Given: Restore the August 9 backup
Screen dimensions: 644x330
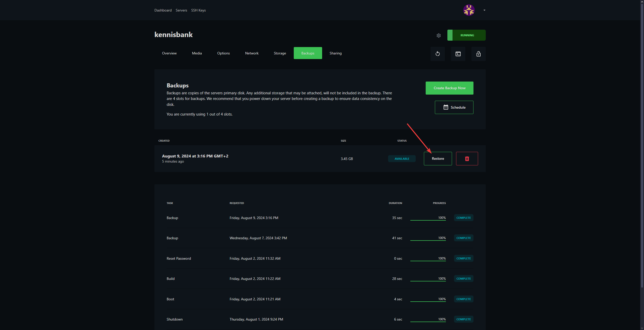Looking at the screenshot, I should pyautogui.click(x=438, y=159).
